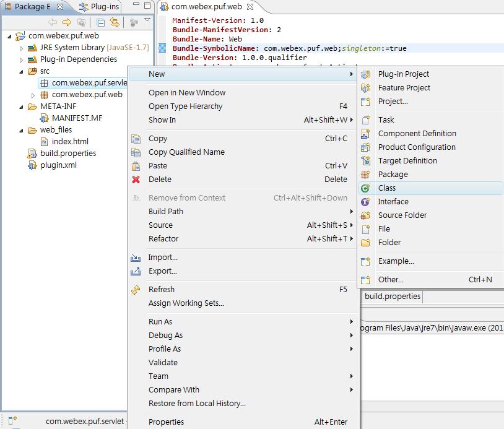Collapse the META-INF folder
504x429 pixels.
click(21, 107)
